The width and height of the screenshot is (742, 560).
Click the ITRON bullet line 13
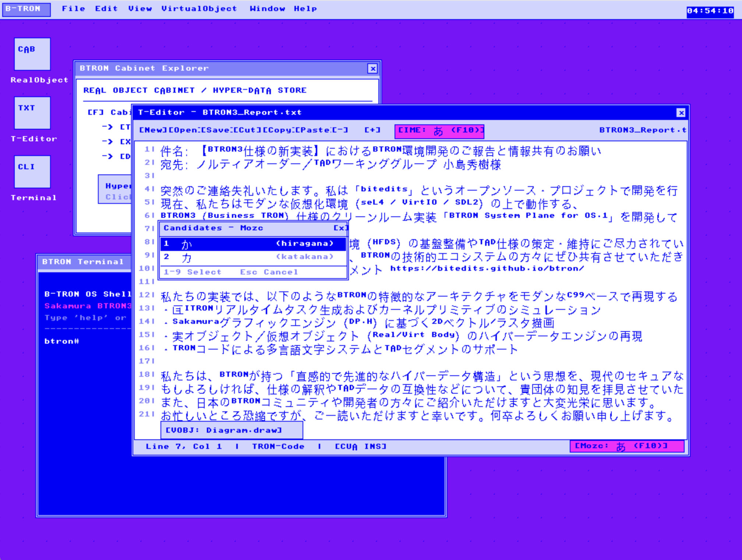coord(382,310)
